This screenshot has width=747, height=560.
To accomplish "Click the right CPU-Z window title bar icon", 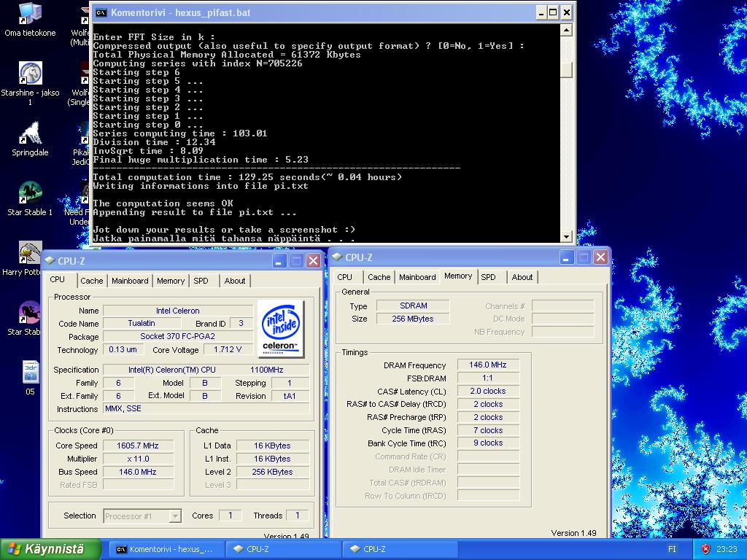I will click(337, 257).
